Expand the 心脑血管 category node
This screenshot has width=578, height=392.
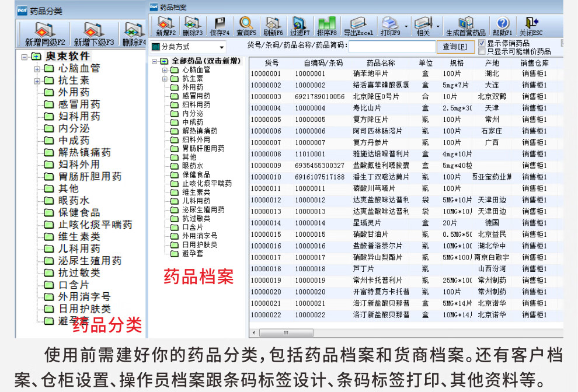point(165,69)
